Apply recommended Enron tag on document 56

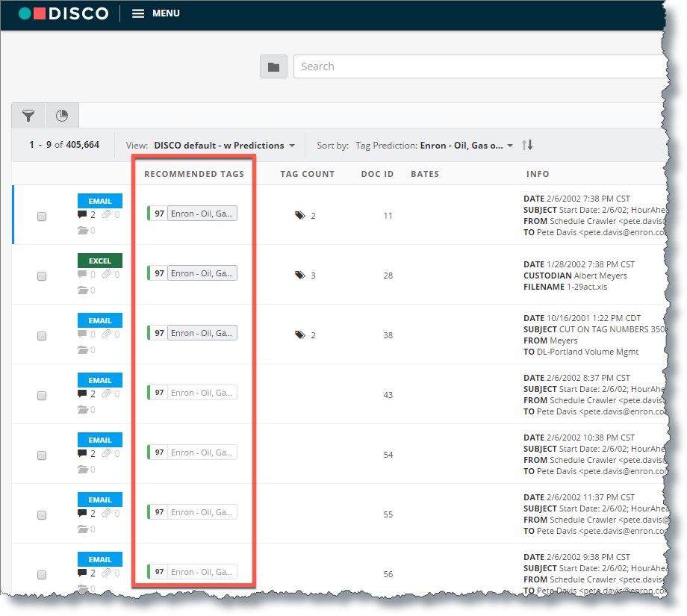(202, 571)
